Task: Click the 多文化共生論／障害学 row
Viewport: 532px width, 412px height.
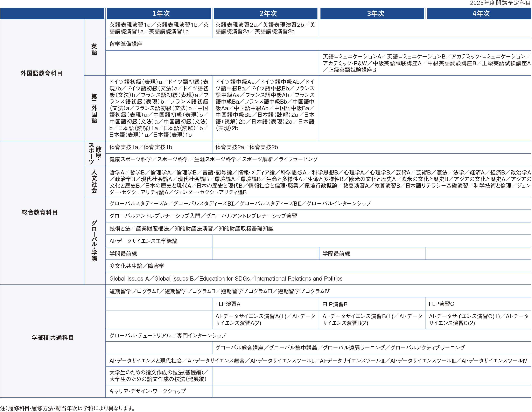Action: [318, 266]
